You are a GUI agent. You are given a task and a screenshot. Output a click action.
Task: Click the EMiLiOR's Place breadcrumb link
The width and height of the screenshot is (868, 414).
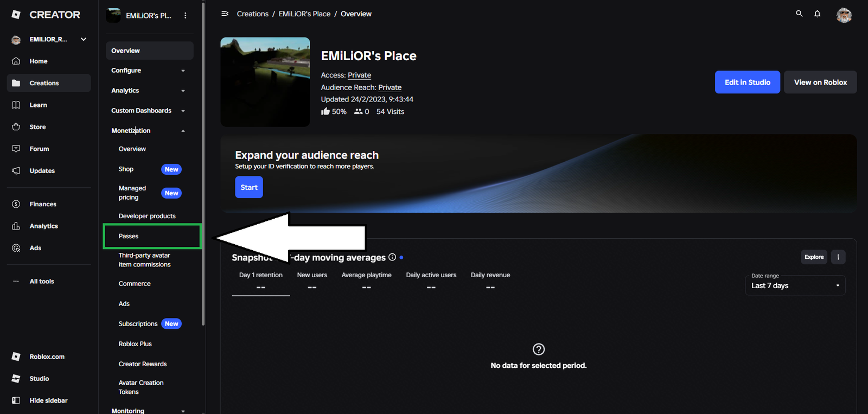coord(304,14)
